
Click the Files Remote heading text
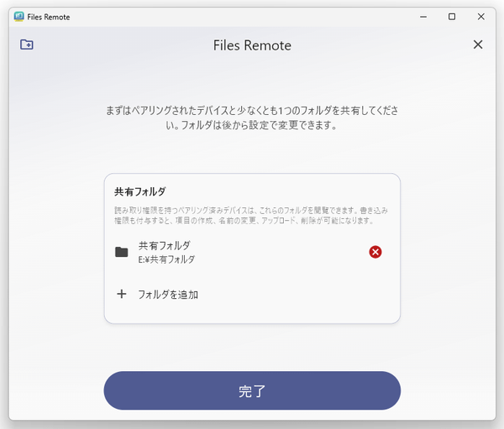[252, 45]
